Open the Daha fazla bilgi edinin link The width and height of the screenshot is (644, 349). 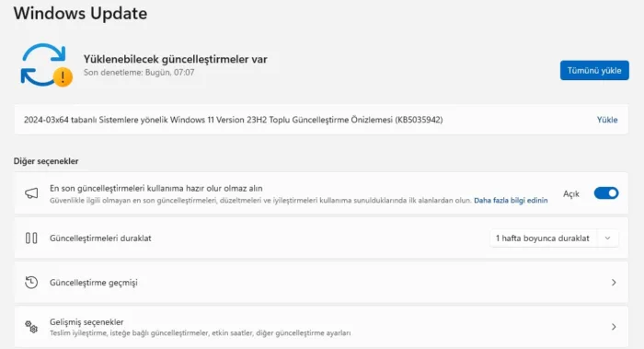pos(511,200)
